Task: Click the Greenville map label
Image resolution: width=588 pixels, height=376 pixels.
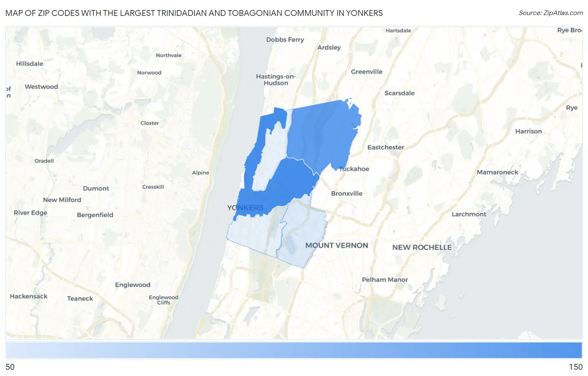Action: 367,72
